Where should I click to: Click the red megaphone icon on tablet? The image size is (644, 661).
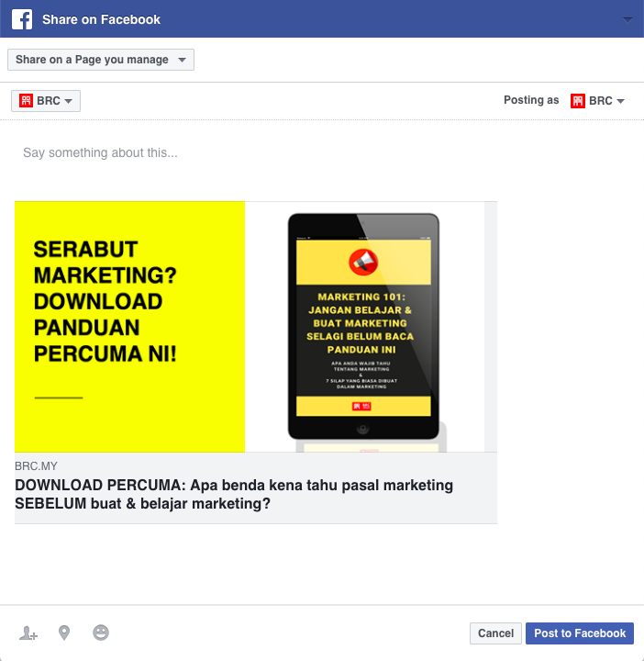tap(363, 262)
